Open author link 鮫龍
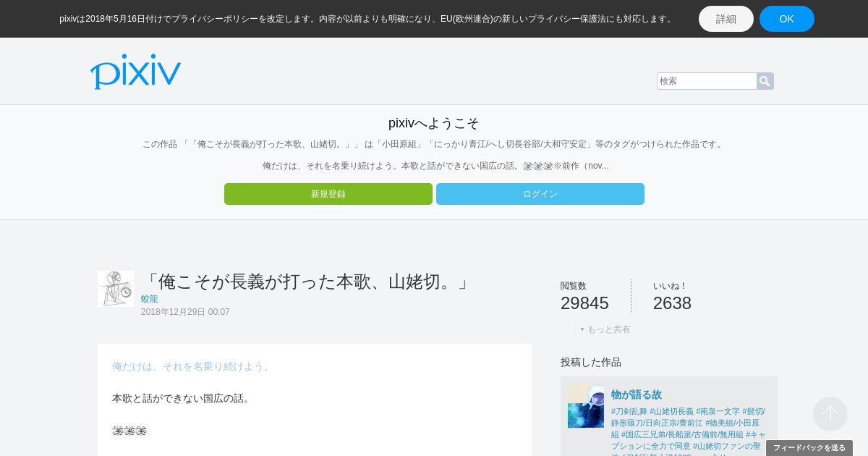Image resolution: width=868 pixels, height=456 pixels. coord(150,299)
